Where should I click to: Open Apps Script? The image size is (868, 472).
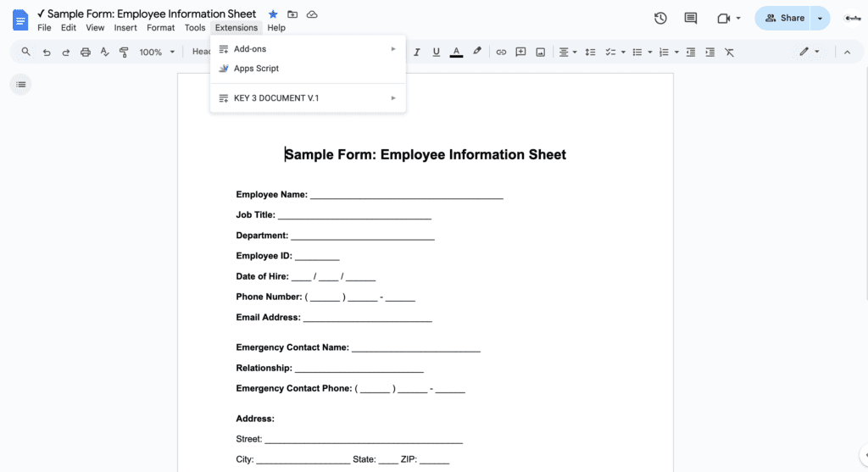pos(308,68)
